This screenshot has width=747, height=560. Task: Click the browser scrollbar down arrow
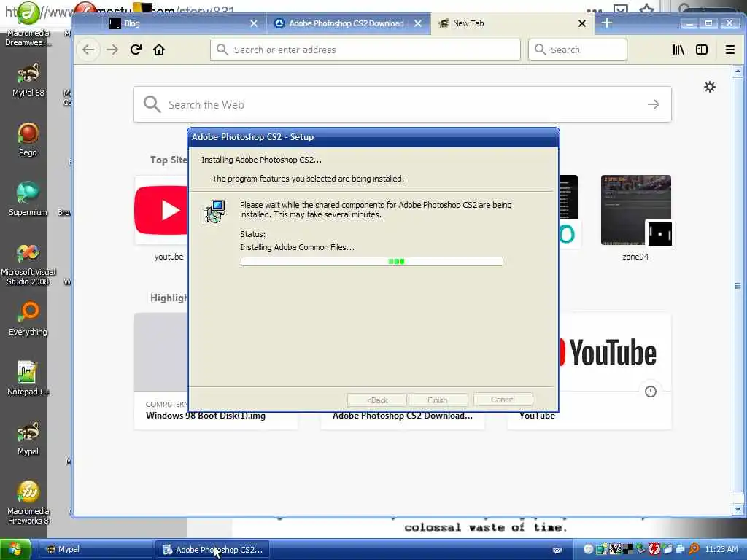pyautogui.click(x=738, y=509)
